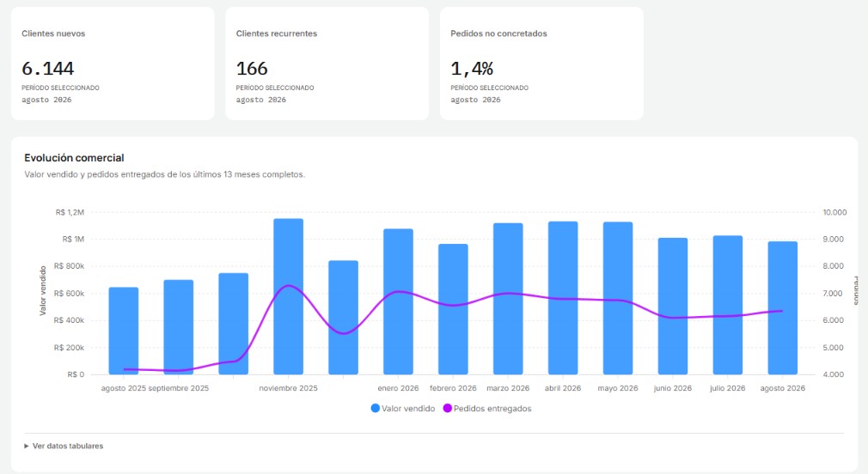Click the R$ 400k axis label
Screen dimensions: 868x474
pyautogui.click(x=70, y=320)
